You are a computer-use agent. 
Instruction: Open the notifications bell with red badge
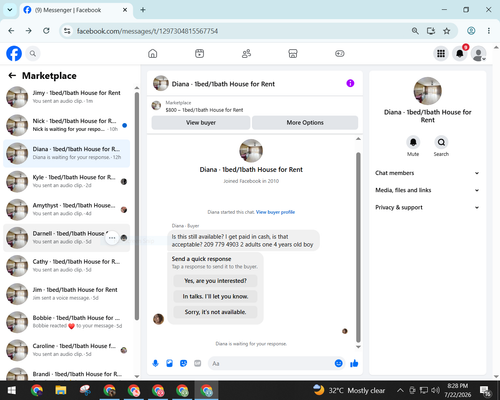(x=460, y=53)
